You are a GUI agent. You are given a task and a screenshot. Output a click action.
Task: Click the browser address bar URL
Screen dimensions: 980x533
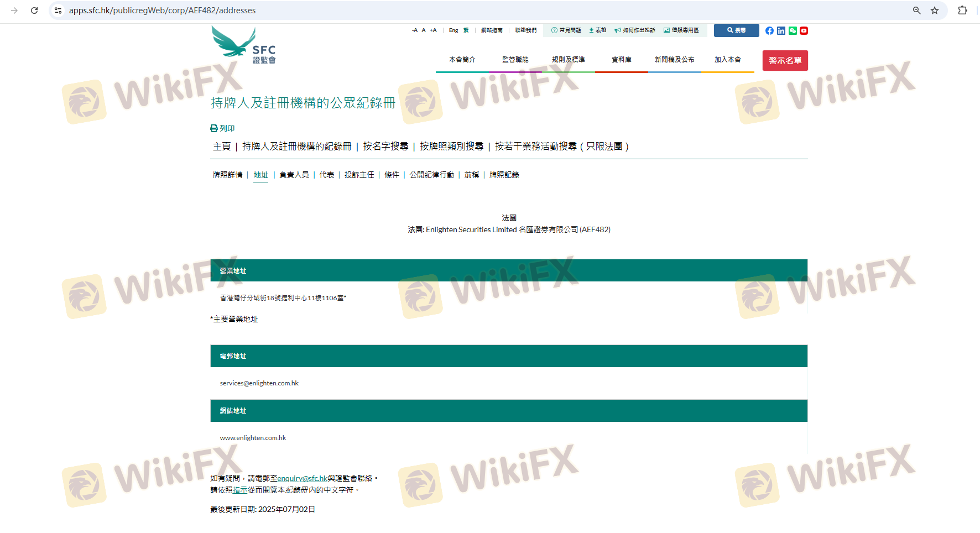[162, 11]
